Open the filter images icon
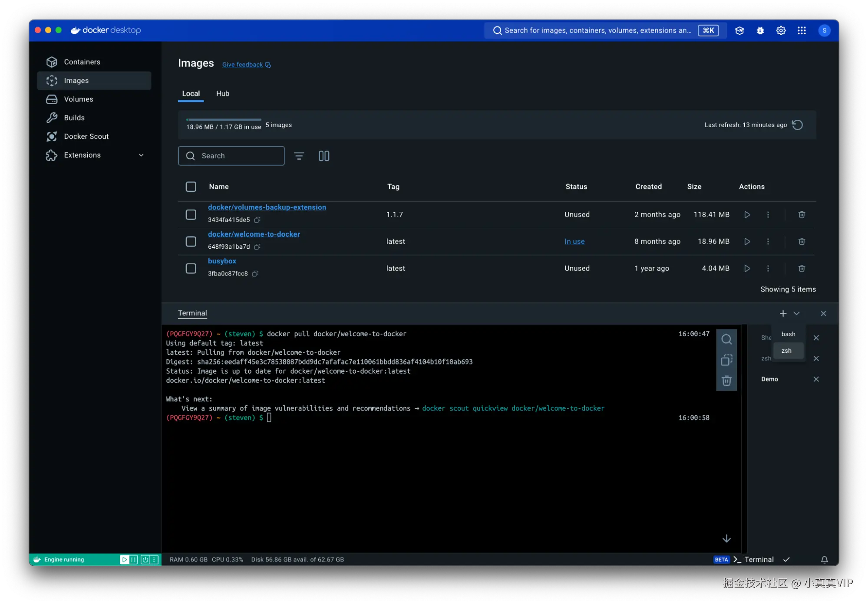 pyautogui.click(x=299, y=156)
